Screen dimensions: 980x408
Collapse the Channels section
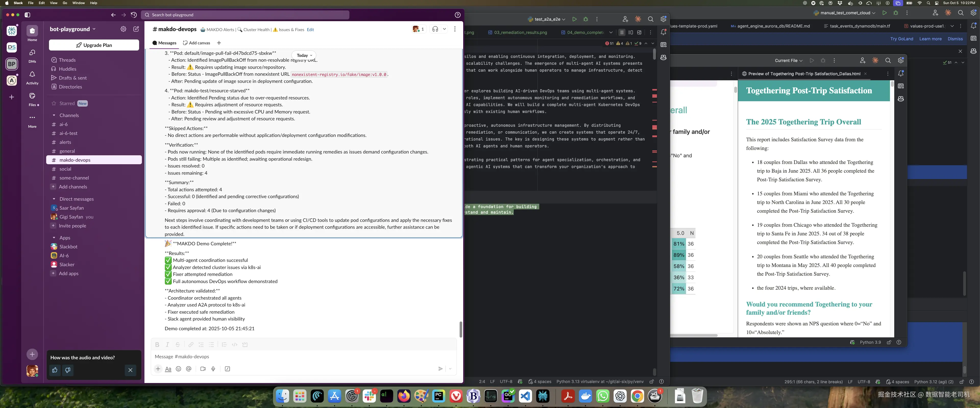click(54, 115)
